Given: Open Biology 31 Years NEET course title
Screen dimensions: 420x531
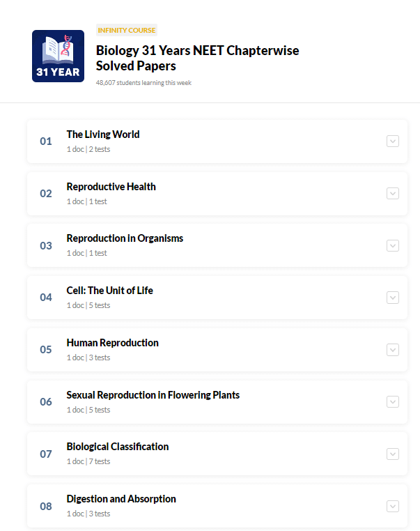Looking at the screenshot, I should click(x=197, y=58).
